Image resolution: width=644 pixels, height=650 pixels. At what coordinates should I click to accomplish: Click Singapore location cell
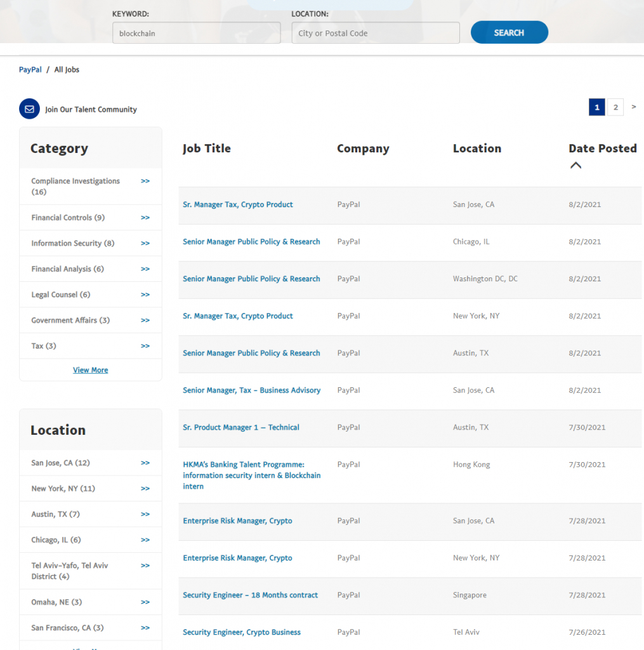click(x=470, y=595)
